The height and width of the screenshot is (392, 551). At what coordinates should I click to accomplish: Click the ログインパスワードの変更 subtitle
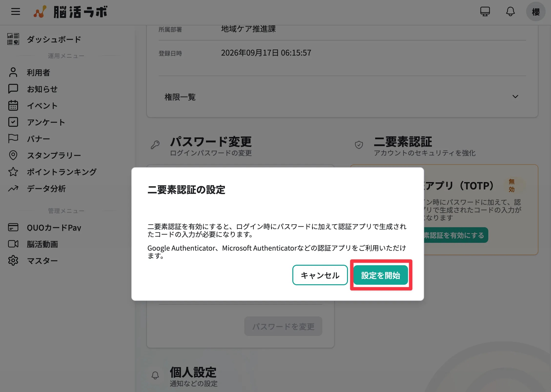pos(211,153)
